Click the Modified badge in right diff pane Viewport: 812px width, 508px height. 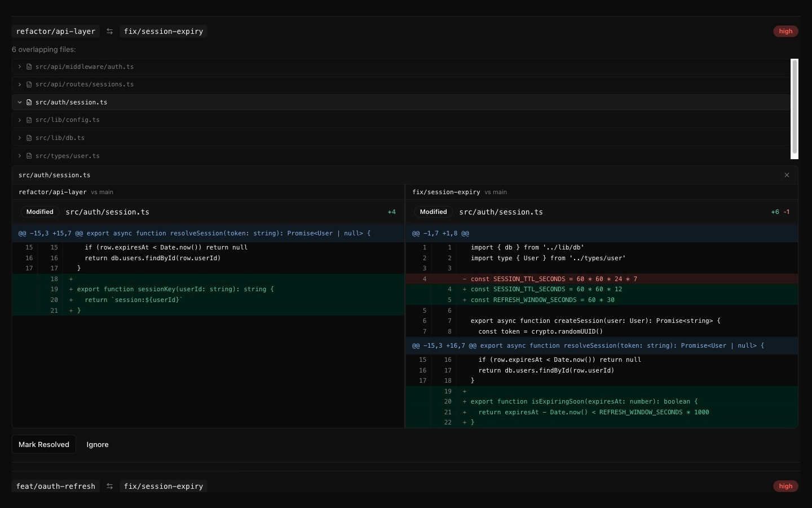coord(434,212)
